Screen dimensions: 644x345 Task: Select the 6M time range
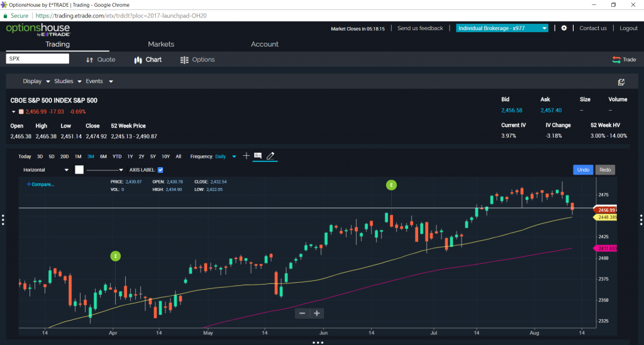(x=104, y=156)
